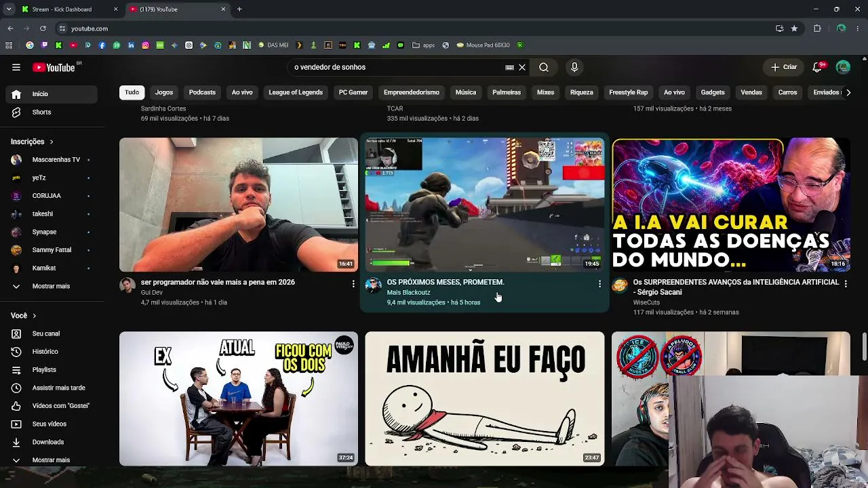The height and width of the screenshot is (488, 868).
Task: Select the Freestyle Rap chip
Action: tap(629, 92)
